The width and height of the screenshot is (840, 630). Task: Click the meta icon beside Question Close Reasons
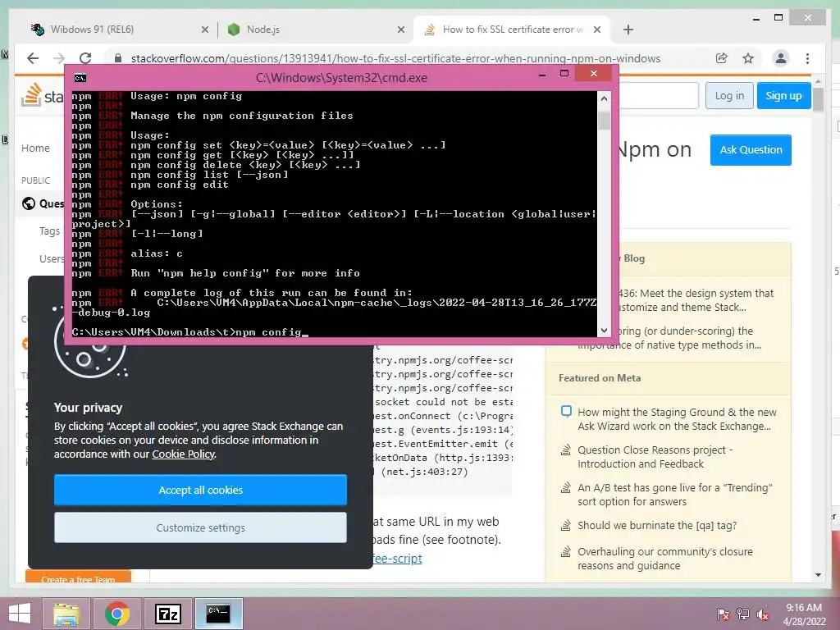pyautogui.click(x=566, y=450)
